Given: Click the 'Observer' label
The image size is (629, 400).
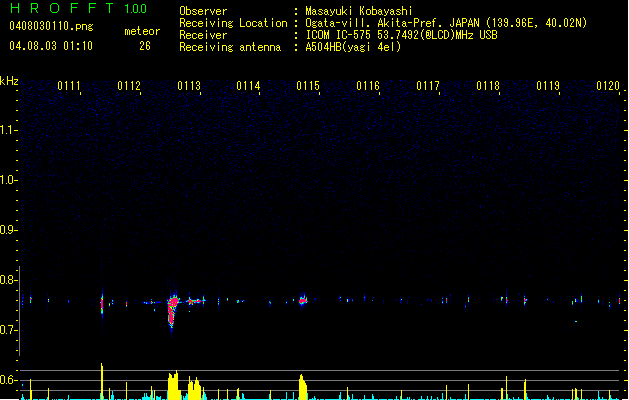Looking at the screenshot, I should click(203, 11).
